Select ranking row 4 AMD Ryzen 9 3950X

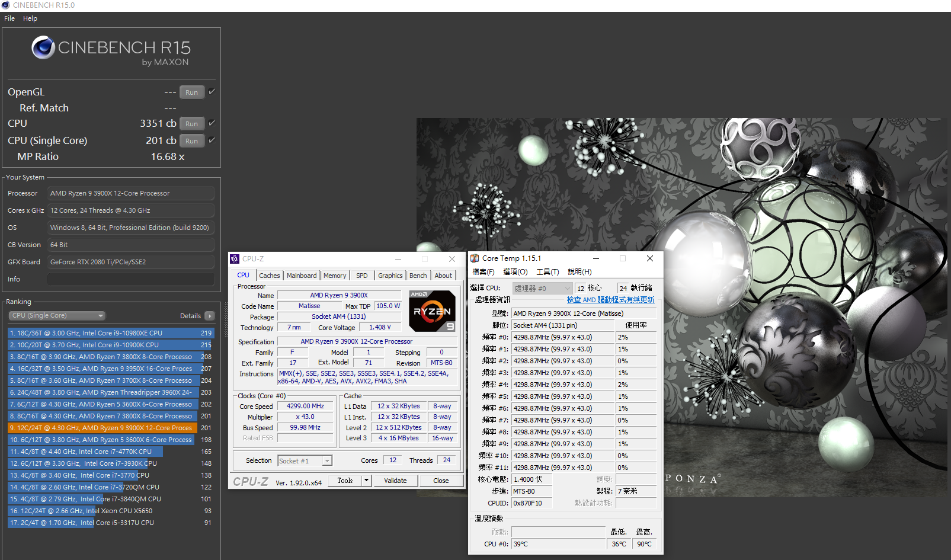click(111, 369)
